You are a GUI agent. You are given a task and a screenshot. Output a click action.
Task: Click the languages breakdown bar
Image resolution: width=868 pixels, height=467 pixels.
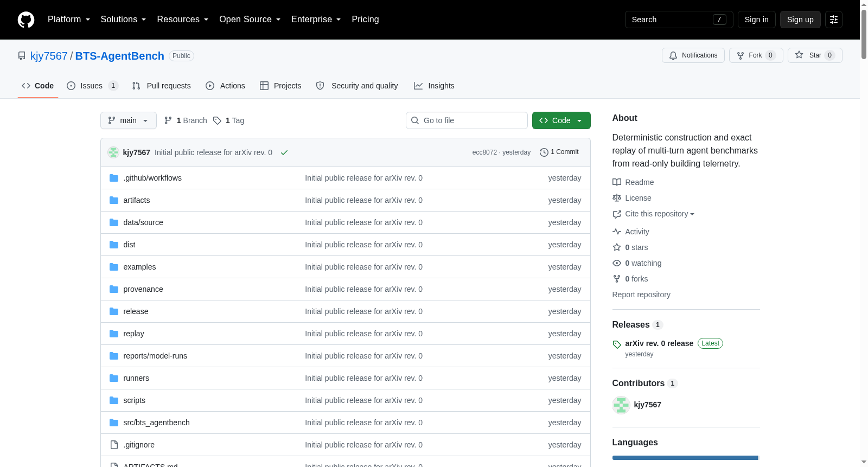686,458
